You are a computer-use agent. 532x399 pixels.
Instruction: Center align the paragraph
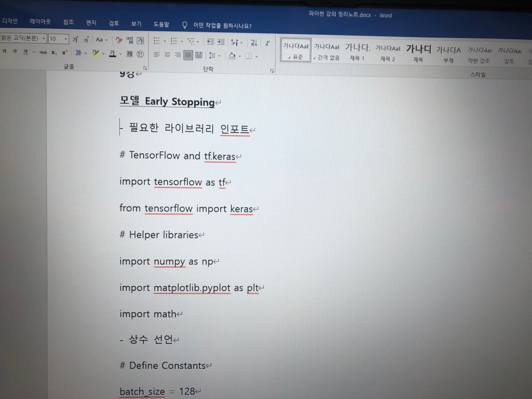tap(167, 55)
